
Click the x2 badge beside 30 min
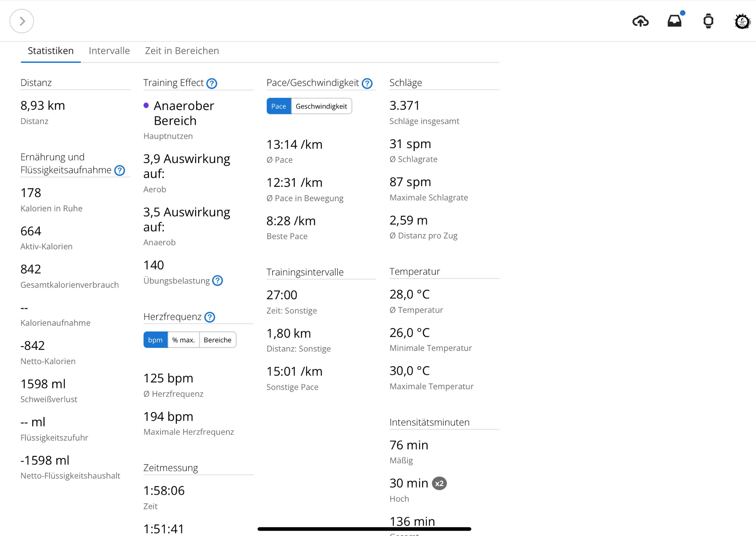coord(439,483)
